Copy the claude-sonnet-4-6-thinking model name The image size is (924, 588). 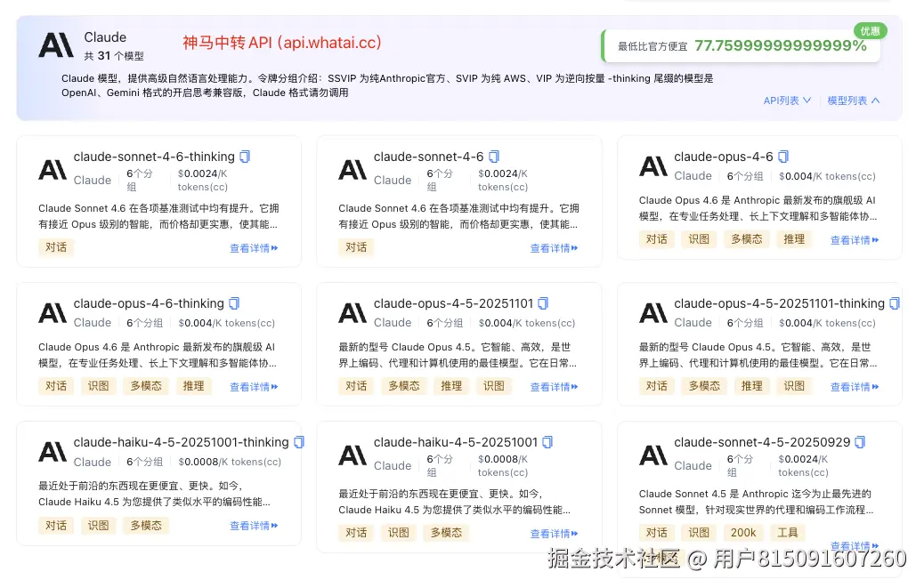pos(245,157)
